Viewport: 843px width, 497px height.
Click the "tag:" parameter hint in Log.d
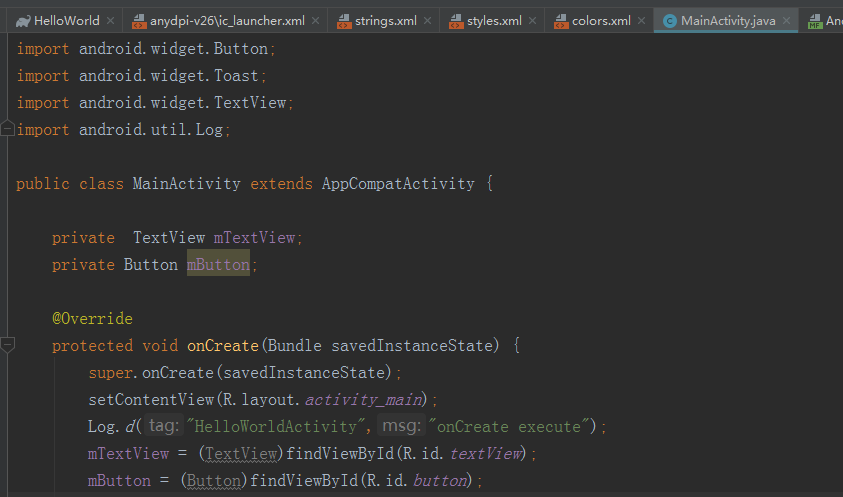164,427
